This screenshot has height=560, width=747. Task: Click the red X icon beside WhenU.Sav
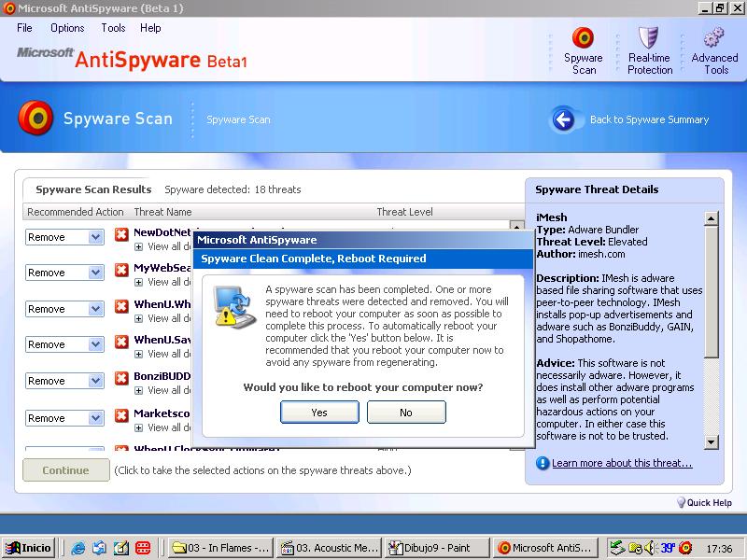pos(121,342)
